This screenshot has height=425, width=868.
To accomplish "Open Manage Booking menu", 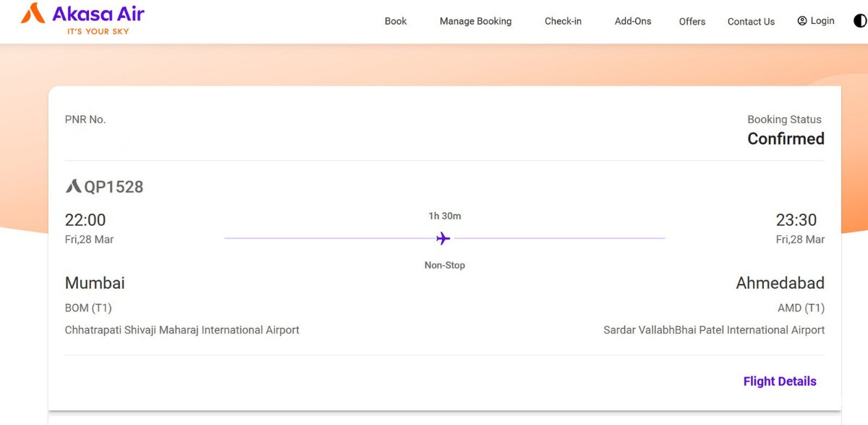I will 475,21.
